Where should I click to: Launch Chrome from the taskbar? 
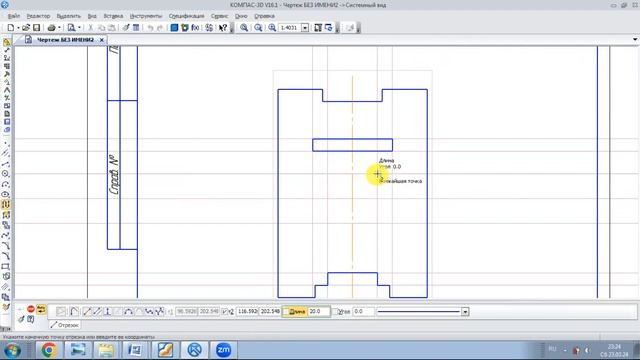[49, 350]
